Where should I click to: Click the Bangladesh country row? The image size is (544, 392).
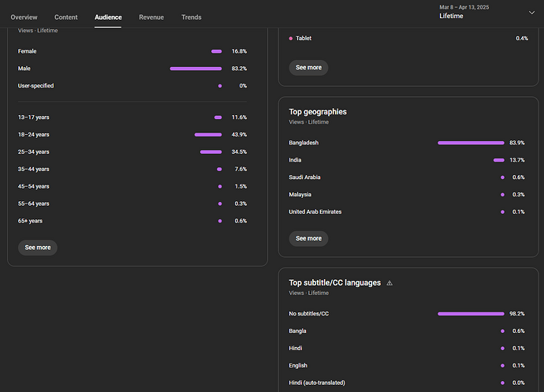click(407, 143)
